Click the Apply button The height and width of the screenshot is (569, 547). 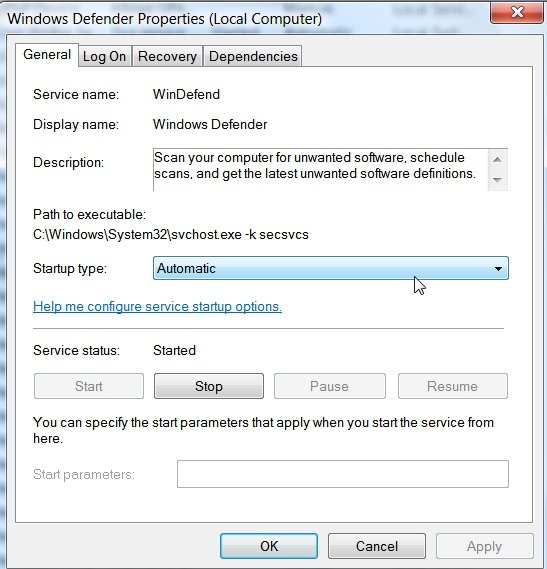click(x=485, y=546)
